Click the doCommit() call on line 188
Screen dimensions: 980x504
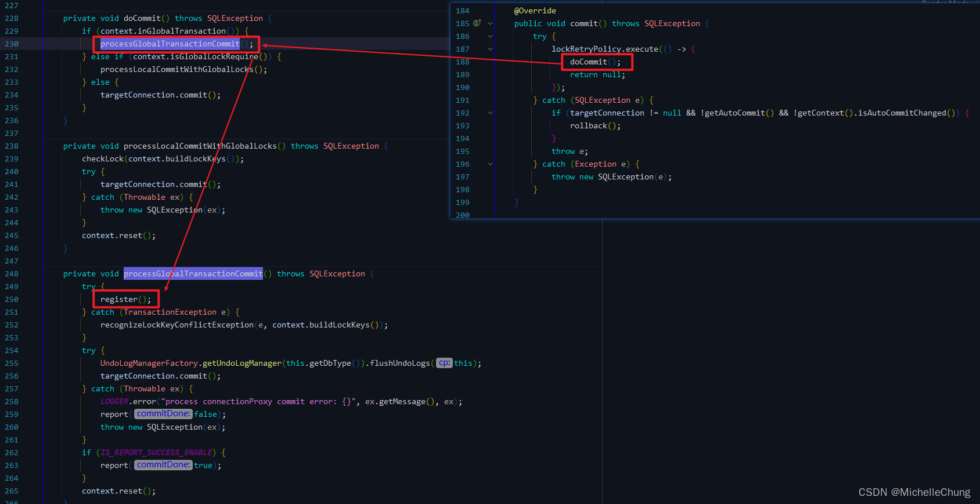(595, 62)
